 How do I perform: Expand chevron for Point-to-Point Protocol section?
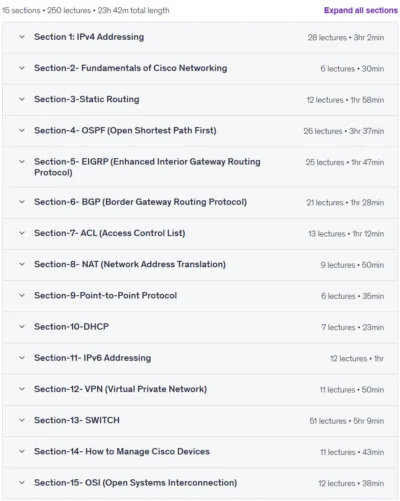22,295
